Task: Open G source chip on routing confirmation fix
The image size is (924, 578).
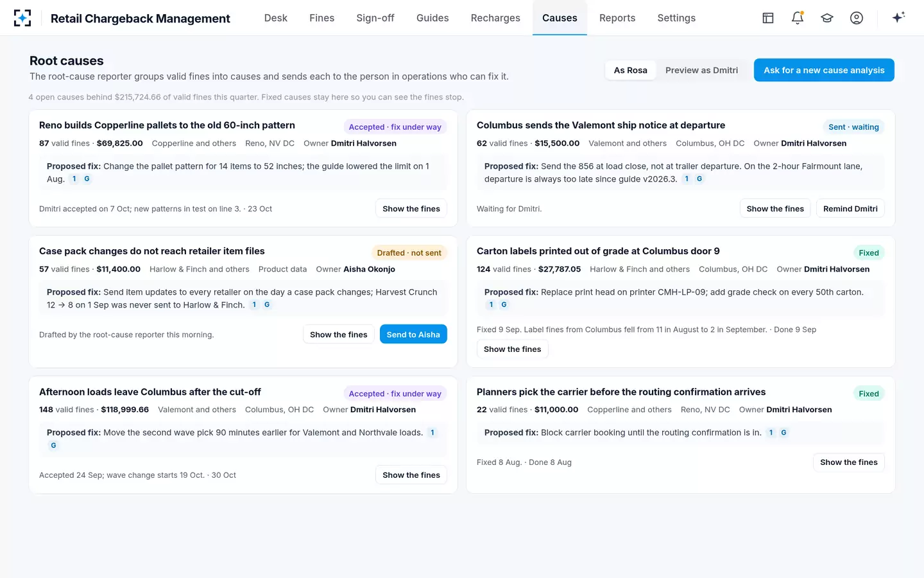Action: click(783, 433)
